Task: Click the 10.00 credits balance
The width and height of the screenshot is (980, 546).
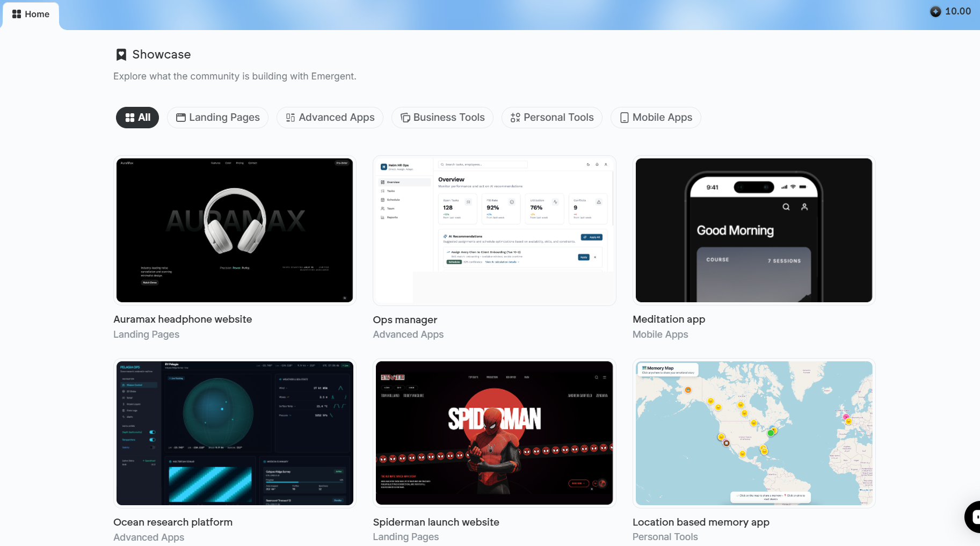Action: tap(958, 11)
